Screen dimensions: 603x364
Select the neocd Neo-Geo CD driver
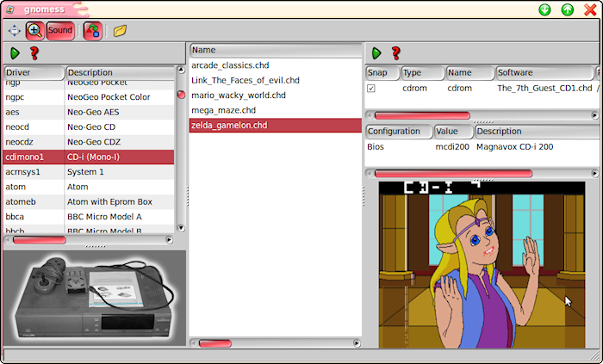click(89, 127)
